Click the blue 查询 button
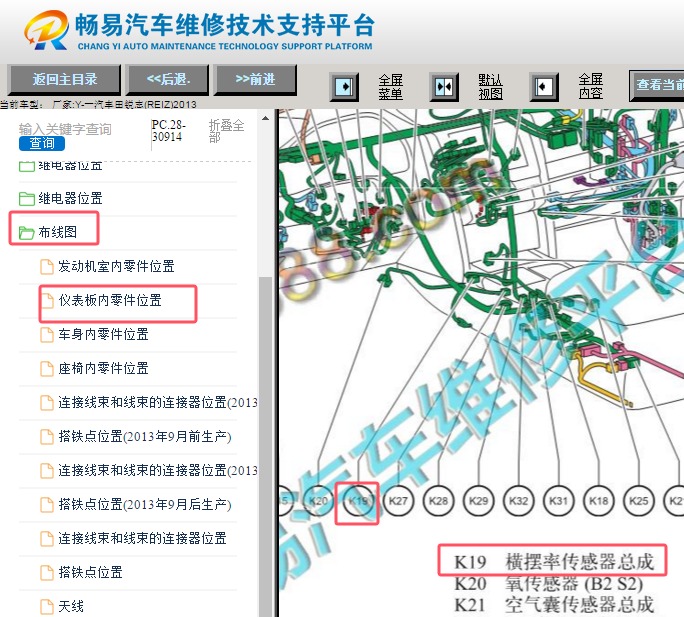Image resolution: width=684 pixels, height=617 pixels. 42,143
